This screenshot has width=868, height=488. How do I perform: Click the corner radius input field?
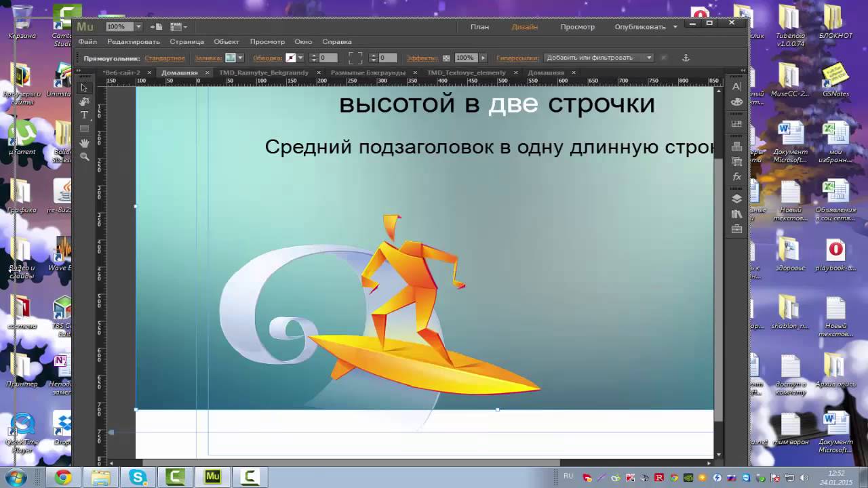point(388,58)
